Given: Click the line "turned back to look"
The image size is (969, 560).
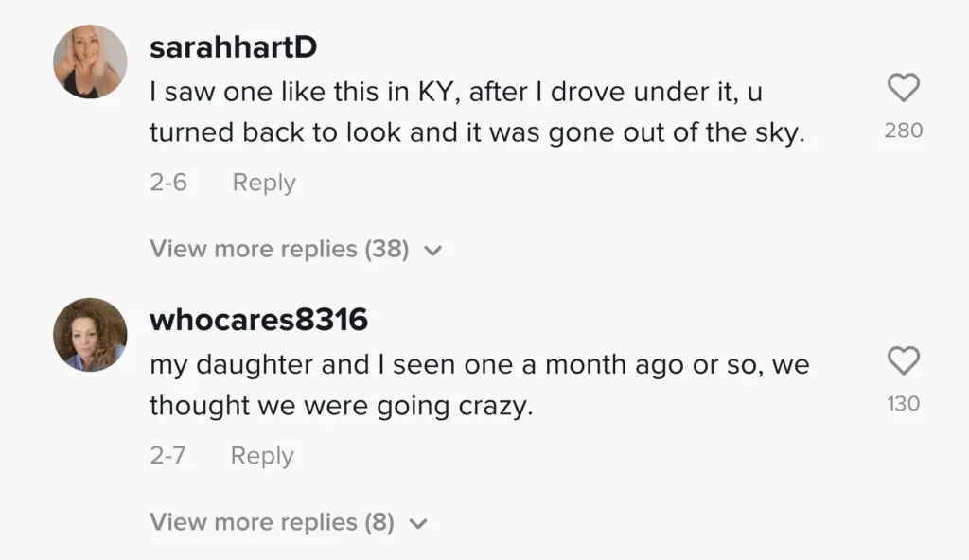Looking at the screenshot, I should 476,133.
